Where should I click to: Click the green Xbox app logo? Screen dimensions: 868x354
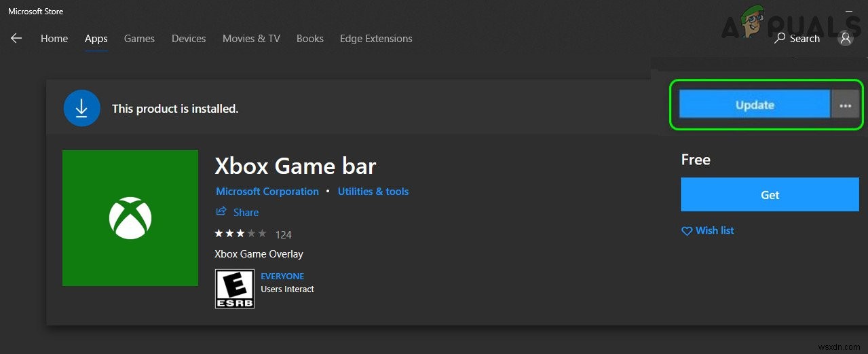130,218
